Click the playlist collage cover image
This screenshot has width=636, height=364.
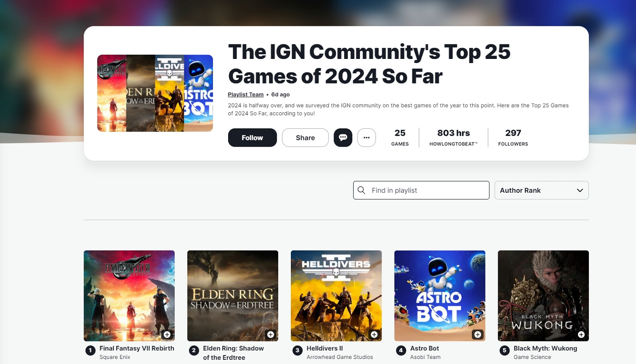click(155, 93)
